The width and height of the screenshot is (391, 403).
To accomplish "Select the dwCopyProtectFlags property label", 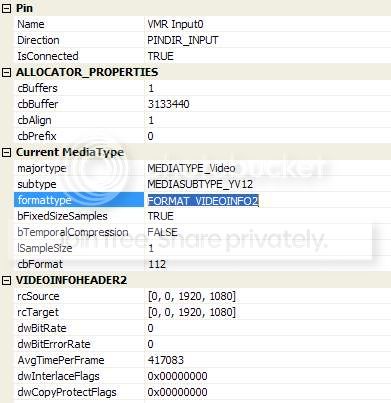I will pos(67,392).
